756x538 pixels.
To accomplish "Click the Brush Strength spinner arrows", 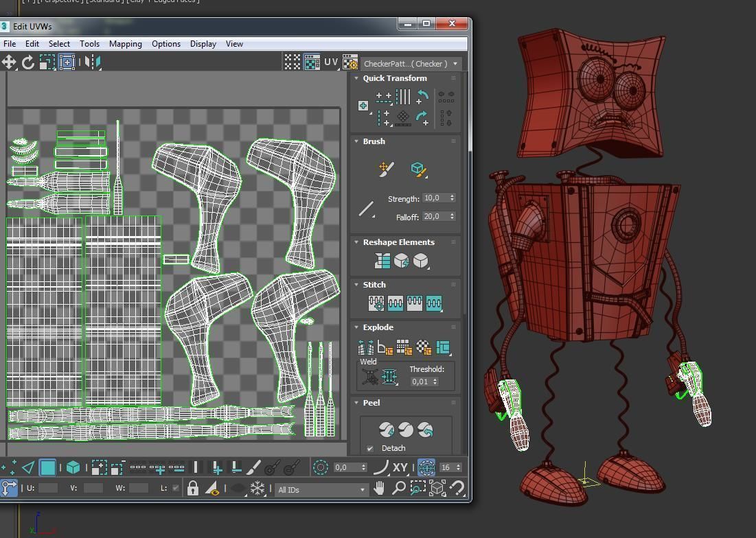I will (452, 198).
